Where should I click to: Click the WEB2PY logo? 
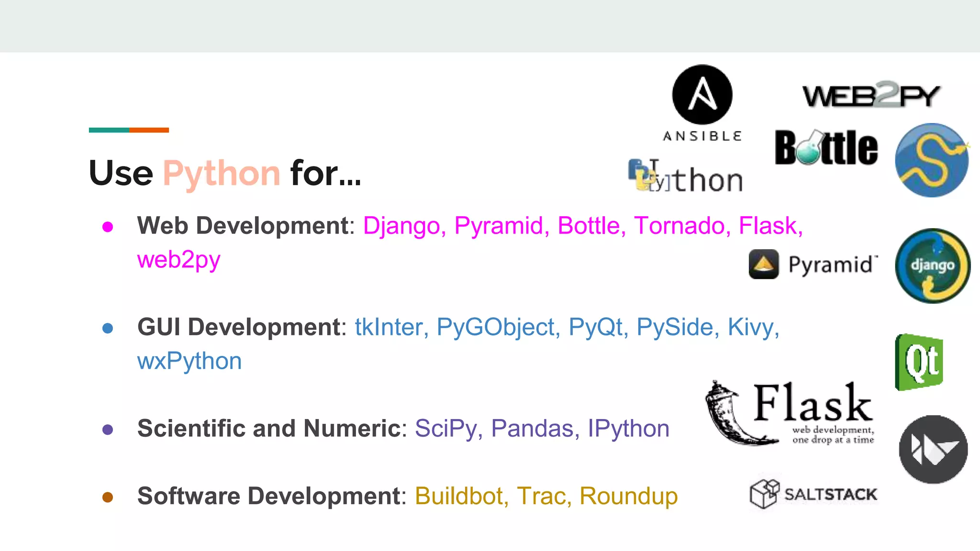871,95
